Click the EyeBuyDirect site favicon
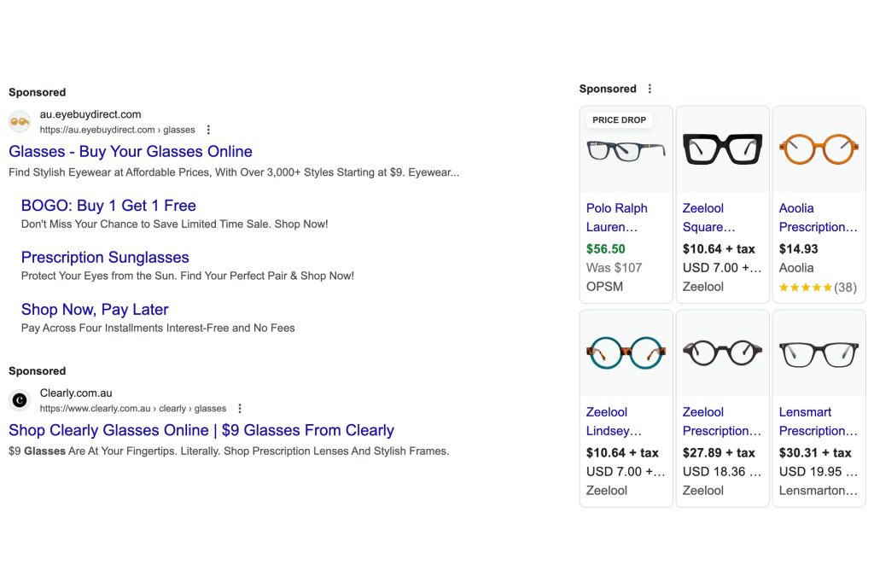The image size is (874, 588). (20, 122)
